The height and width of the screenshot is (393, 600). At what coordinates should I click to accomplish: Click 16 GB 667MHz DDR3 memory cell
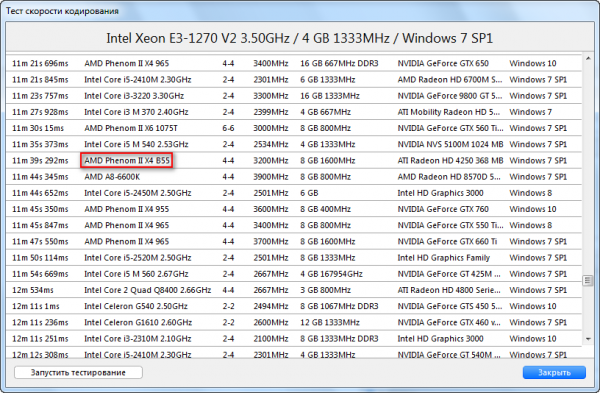coord(339,63)
